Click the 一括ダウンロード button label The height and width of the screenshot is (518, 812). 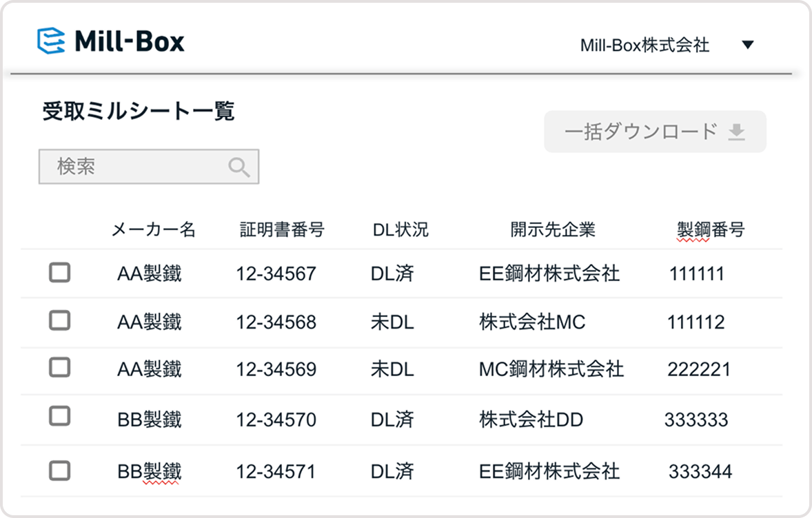tap(641, 132)
